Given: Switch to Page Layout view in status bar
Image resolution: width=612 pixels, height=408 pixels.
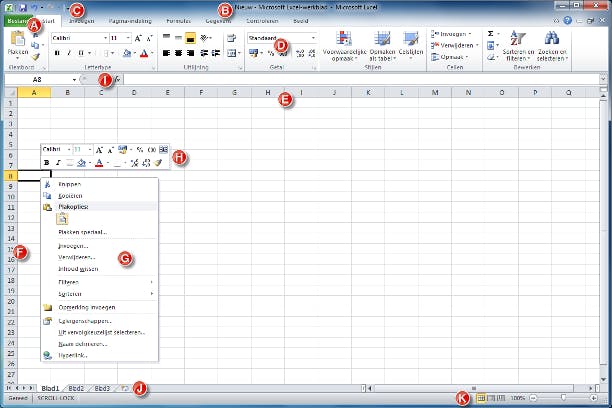Looking at the screenshot, I should [x=491, y=398].
